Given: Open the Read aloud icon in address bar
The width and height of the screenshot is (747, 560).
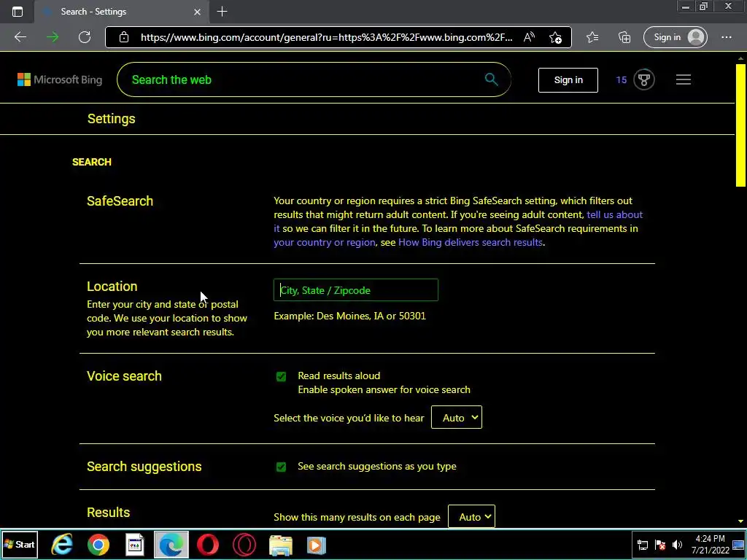Looking at the screenshot, I should coord(529,37).
